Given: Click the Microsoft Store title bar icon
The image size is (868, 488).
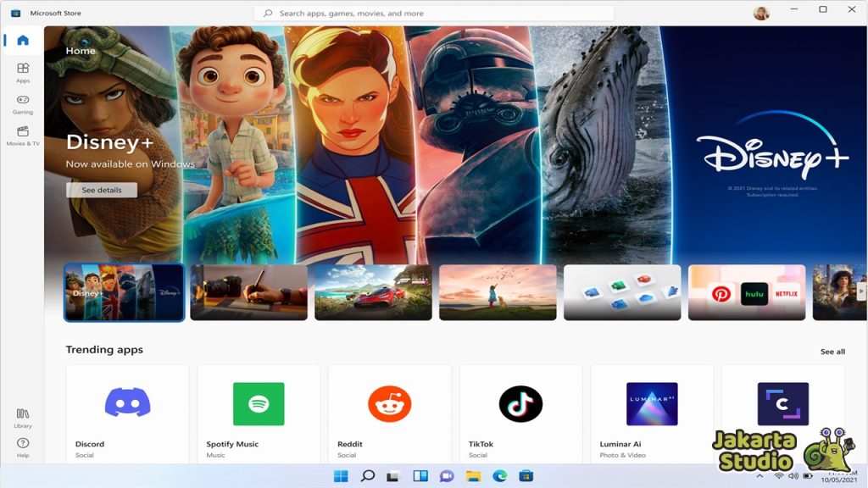Looking at the screenshot, I should (x=15, y=13).
